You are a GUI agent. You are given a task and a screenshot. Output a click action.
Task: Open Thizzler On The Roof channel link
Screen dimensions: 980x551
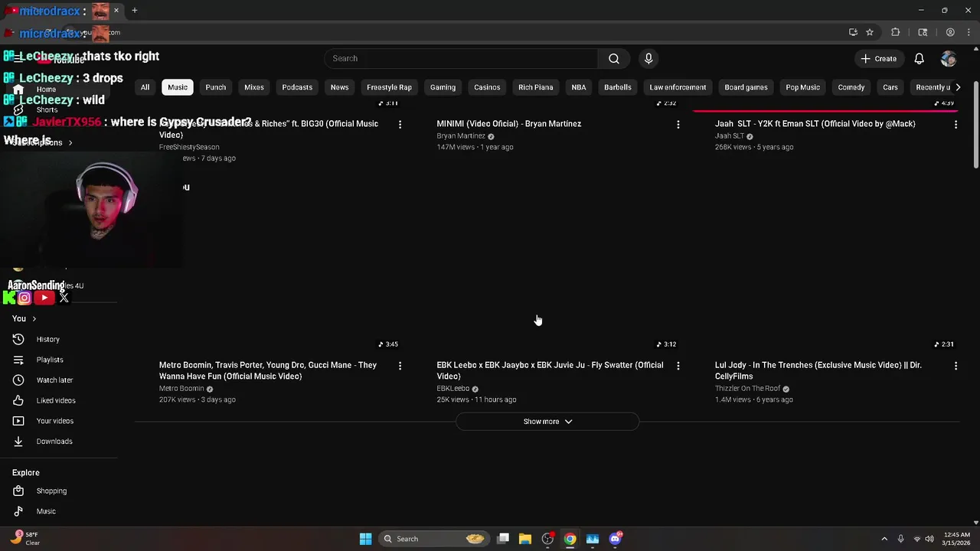pos(747,389)
